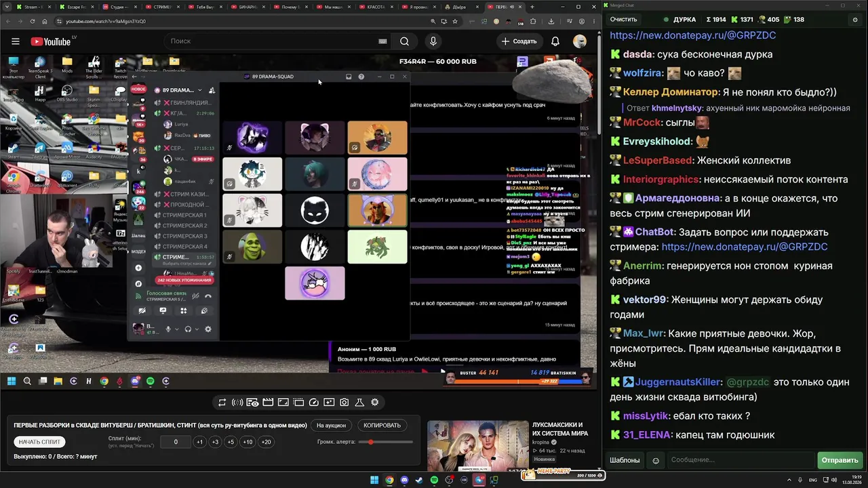Turn on the Discord camera
868x488 pixels.
click(x=142, y=310)
